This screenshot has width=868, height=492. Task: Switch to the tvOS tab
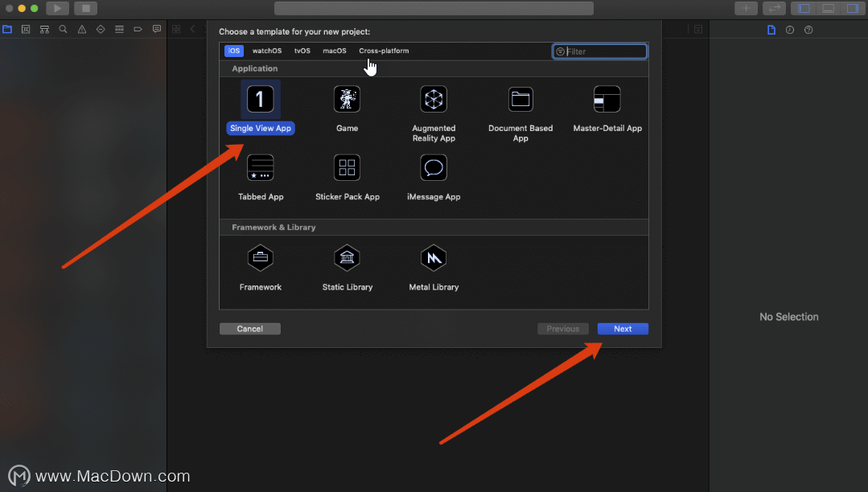coord(302,51)
